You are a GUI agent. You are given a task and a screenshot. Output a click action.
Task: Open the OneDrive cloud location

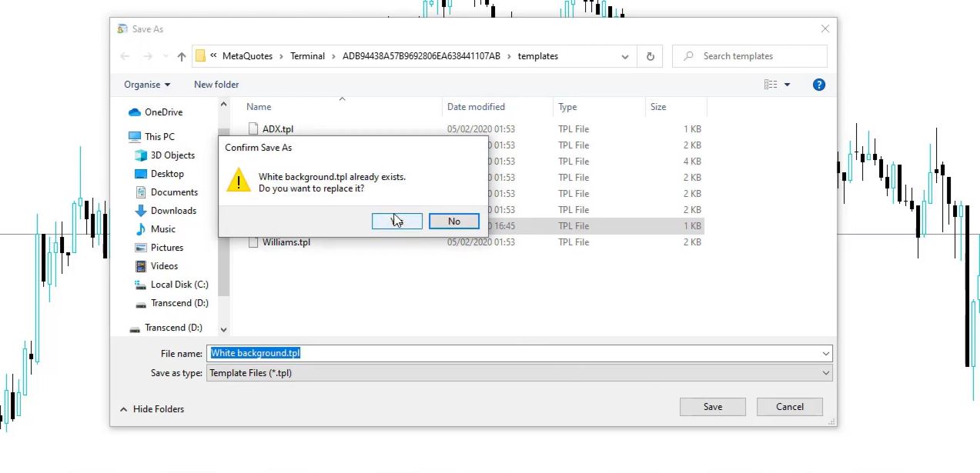coord(163,112)
